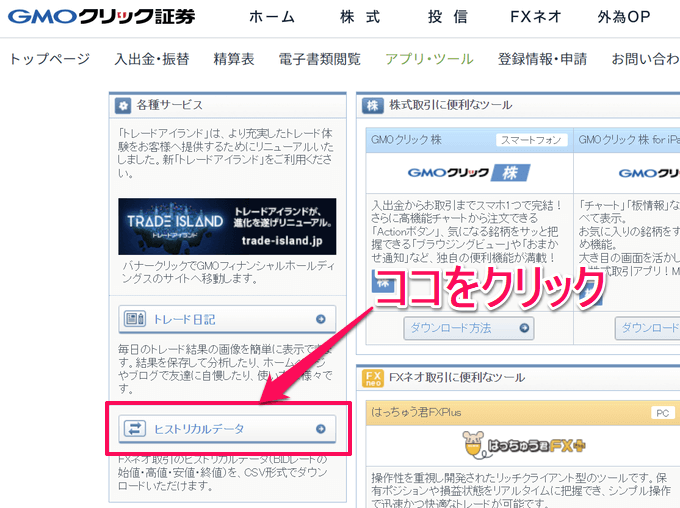This screenshot has height=508, width=680.
Task: Go to トップページ tab
Action: pyautogui.click(x=50, y=59)
